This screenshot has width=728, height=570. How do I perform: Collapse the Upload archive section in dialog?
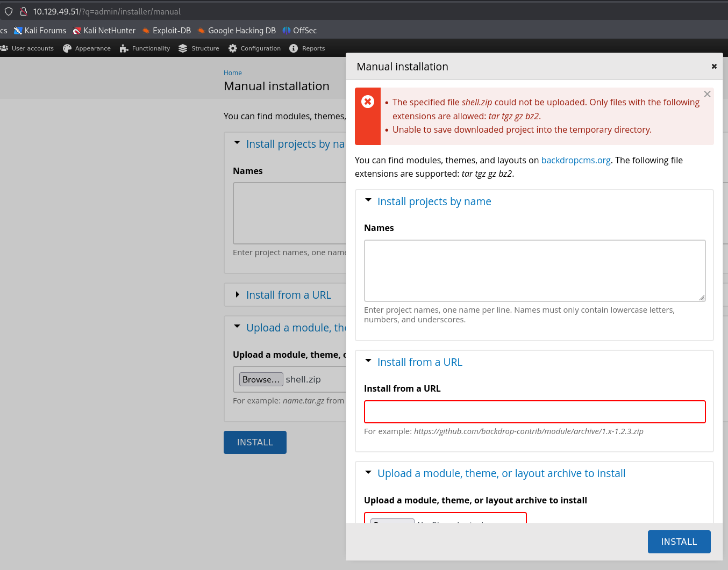(501, 473)
